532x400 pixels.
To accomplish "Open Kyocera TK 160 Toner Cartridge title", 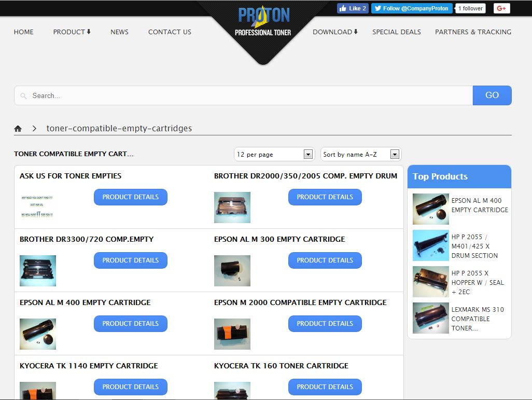I will pos(281,366).
